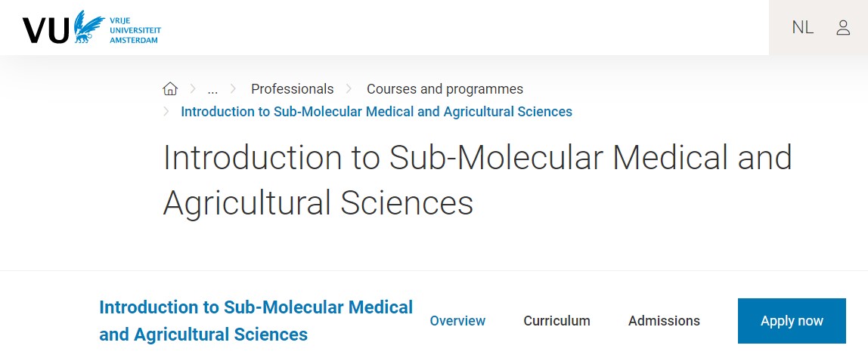Viewport: 868px width, 364px height.
Task: Select the blue Introduction to Sub-Molecular breadcrumb link
Action: pyautogui.click(x=377, y=112)
